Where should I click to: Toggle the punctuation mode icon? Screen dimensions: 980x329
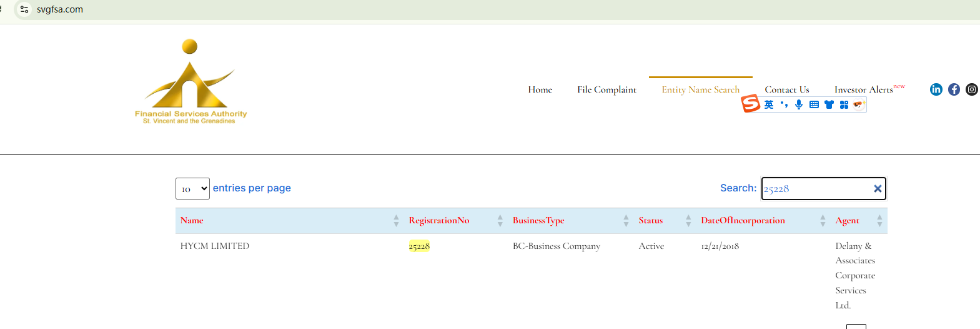[784, 104]
